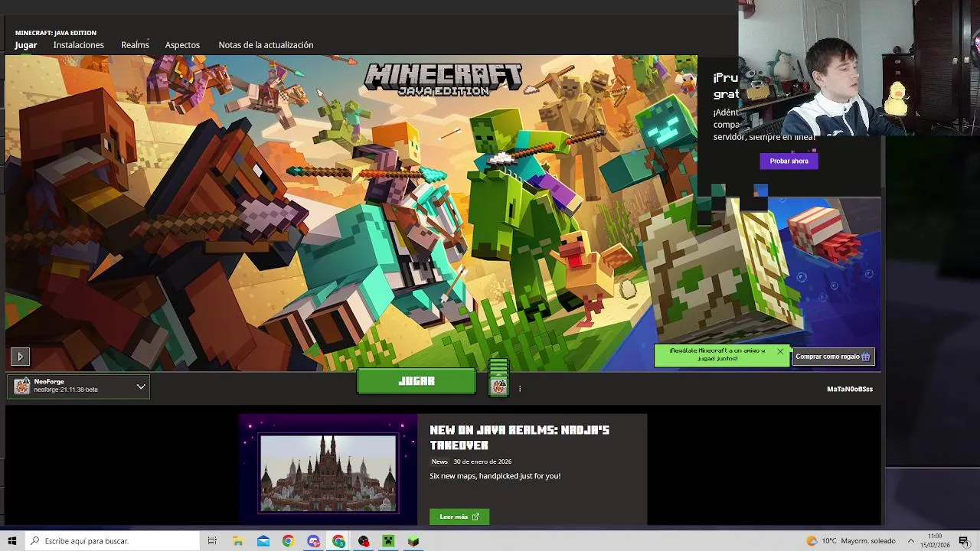Go to the Aspectos tab
This screenshot has height=551, width=980.
pyautogui.click(x=182, y=45)
